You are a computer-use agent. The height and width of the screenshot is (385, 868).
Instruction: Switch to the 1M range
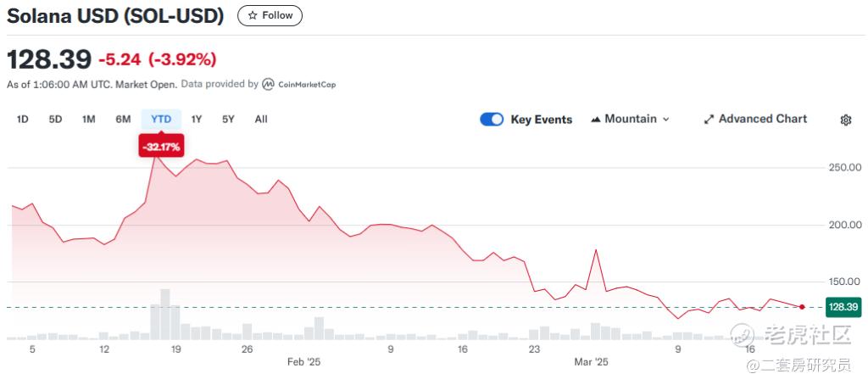(88, 120)
